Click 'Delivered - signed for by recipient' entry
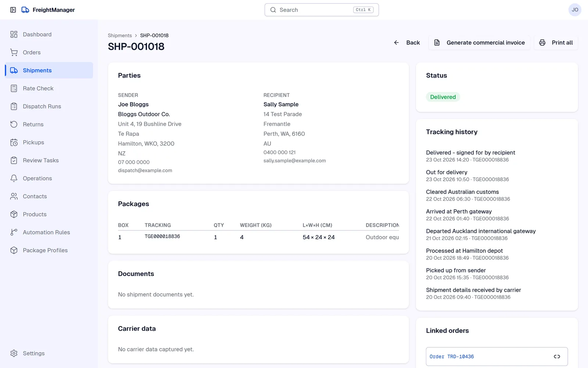The image size is (588, 368). [x=471, y=156]
